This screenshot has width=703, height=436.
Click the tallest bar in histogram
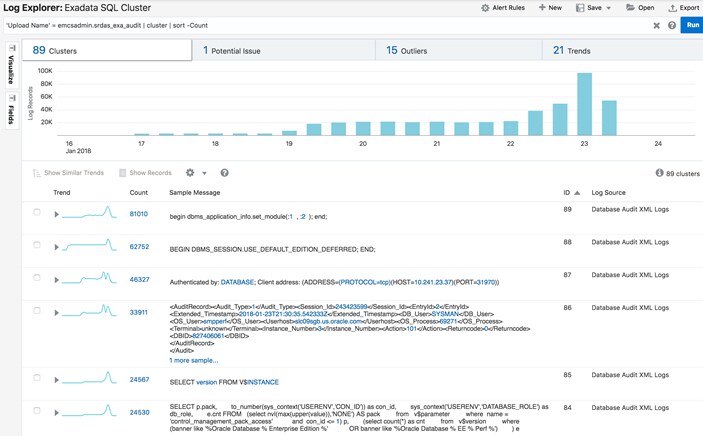pyautogui.click(x=584, y=104)
